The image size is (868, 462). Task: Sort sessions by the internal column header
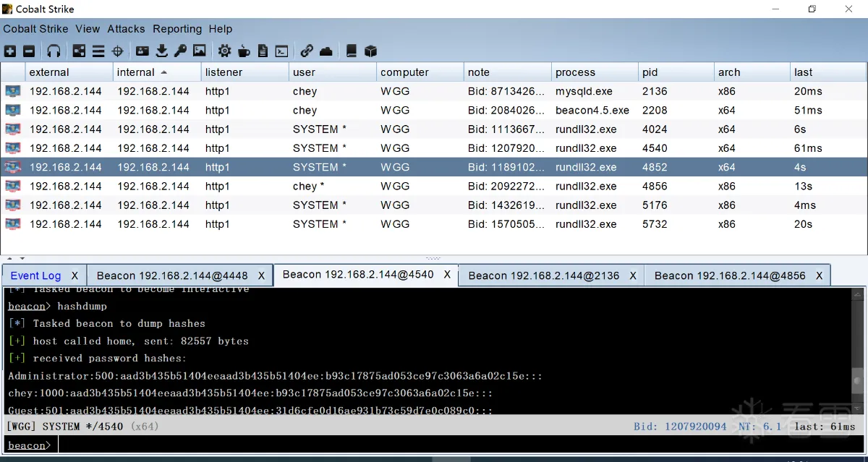coord(157,72)
